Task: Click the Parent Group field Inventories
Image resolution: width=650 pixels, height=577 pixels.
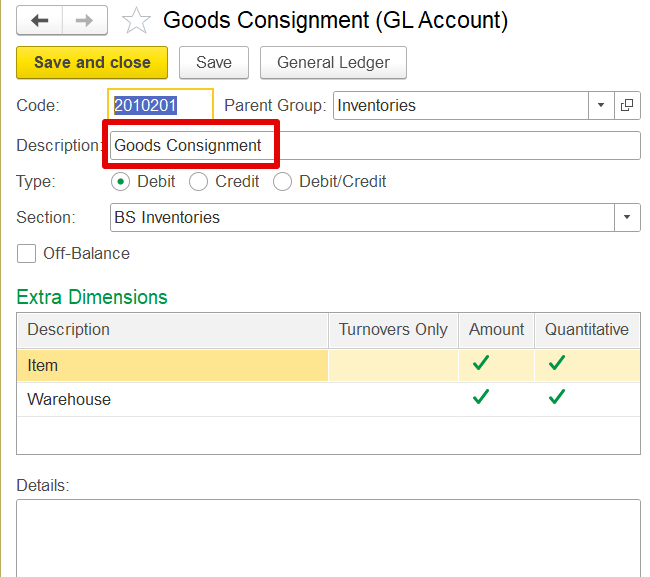Action: 461,105
